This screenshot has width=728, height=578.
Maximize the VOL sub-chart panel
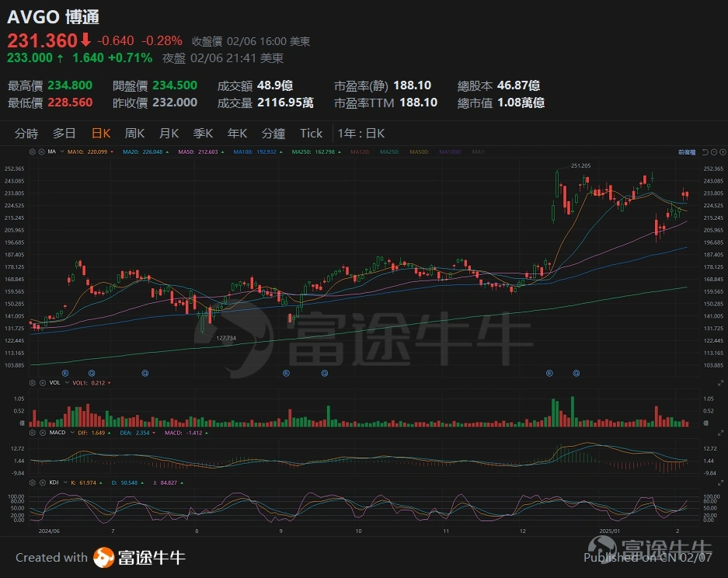tap(720, 383)
